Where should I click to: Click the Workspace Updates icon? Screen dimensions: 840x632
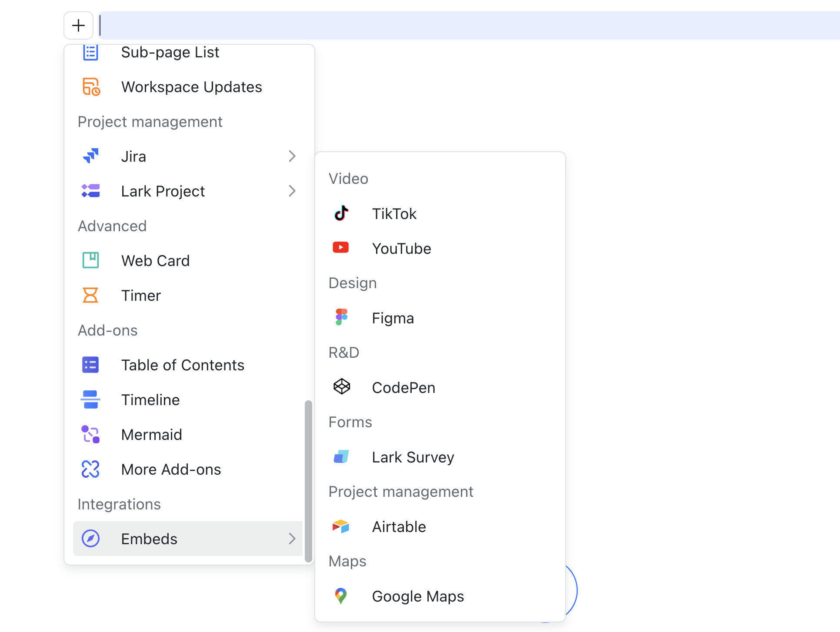click(x=90, y=86)
